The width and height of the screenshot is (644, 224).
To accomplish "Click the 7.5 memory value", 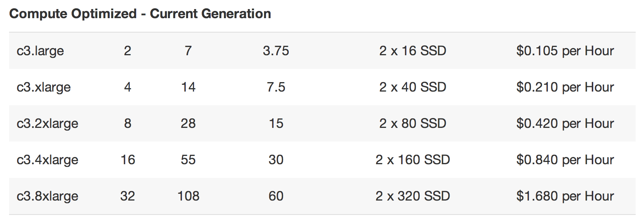I will click(x=276, y=87).
